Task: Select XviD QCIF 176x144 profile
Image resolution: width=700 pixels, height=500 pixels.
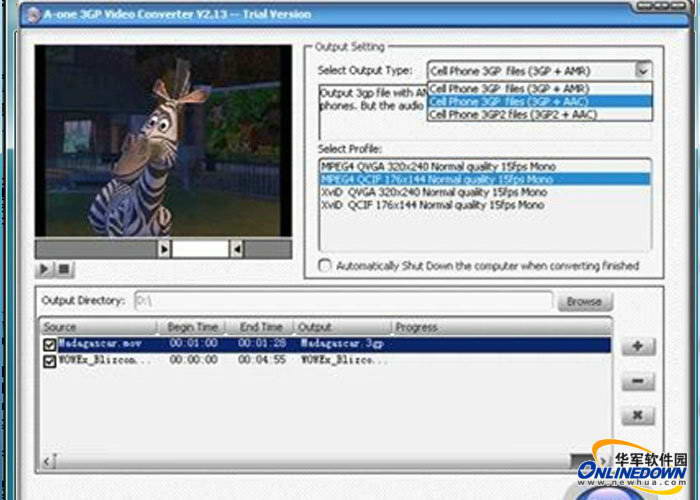Action: 484,205
